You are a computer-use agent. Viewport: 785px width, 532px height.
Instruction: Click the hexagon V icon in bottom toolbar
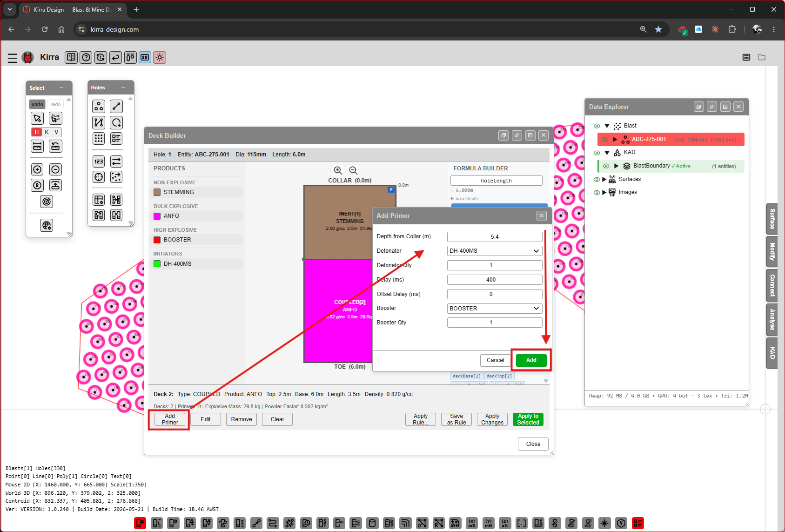(x=621, y=523)
